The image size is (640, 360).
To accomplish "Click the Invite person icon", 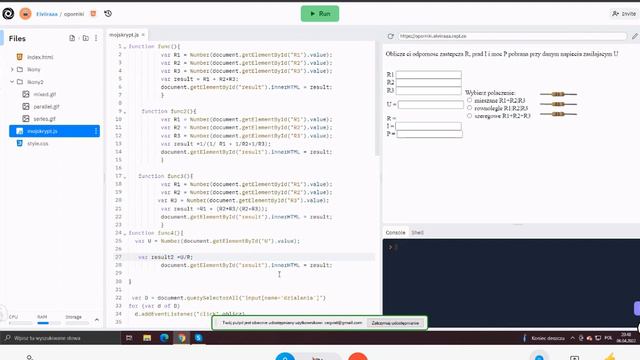I will (615, 14).
